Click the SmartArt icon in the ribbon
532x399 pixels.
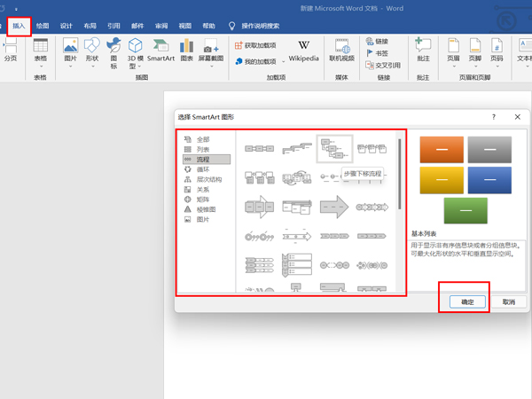[160, 50]
